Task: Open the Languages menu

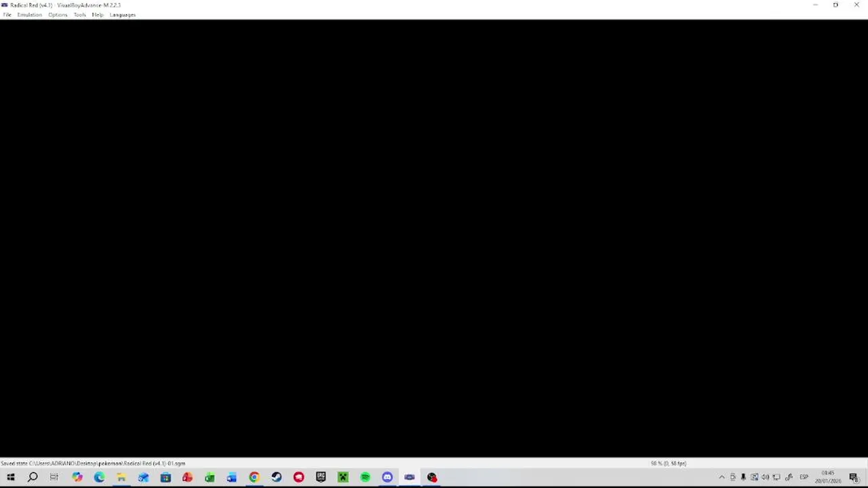Action: tap(123, 14)
